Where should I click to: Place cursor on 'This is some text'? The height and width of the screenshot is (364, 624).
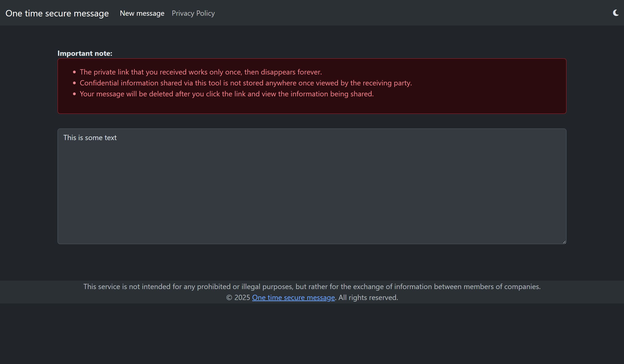[90, 138]
